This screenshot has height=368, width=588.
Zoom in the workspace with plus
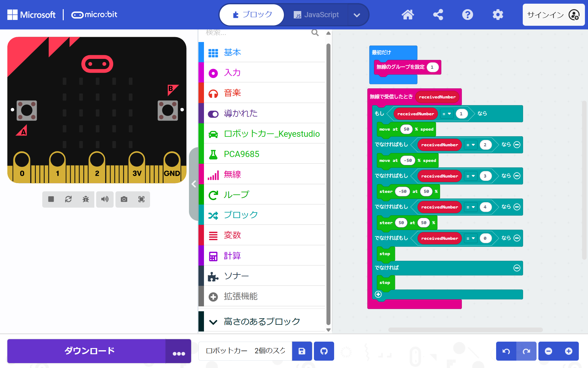568,351
